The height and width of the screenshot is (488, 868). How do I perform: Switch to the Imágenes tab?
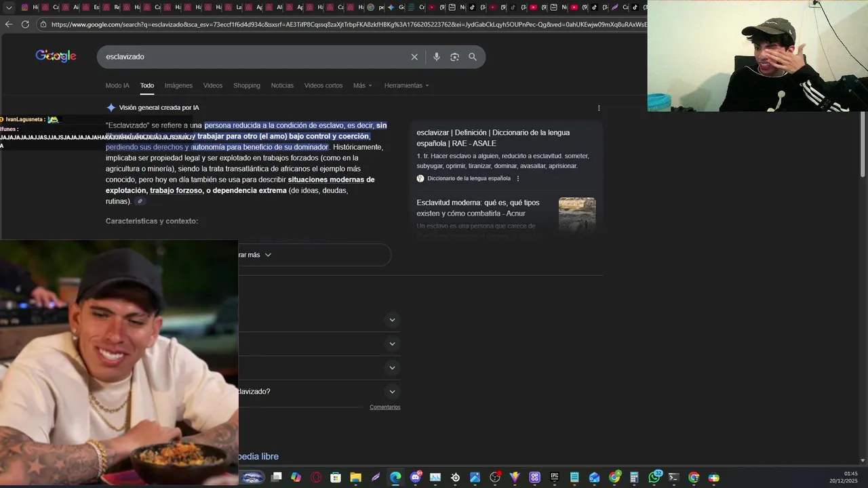point(178,85)
